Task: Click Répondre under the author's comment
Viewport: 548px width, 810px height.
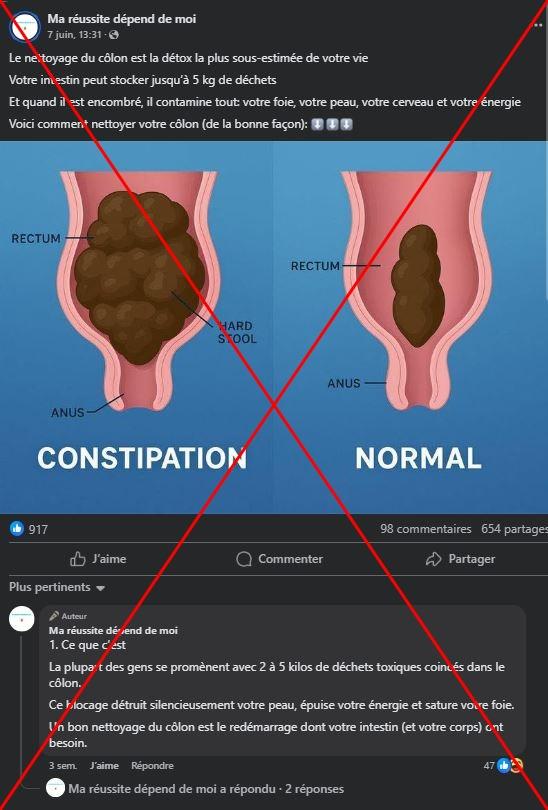Action: tap(152, 766)
